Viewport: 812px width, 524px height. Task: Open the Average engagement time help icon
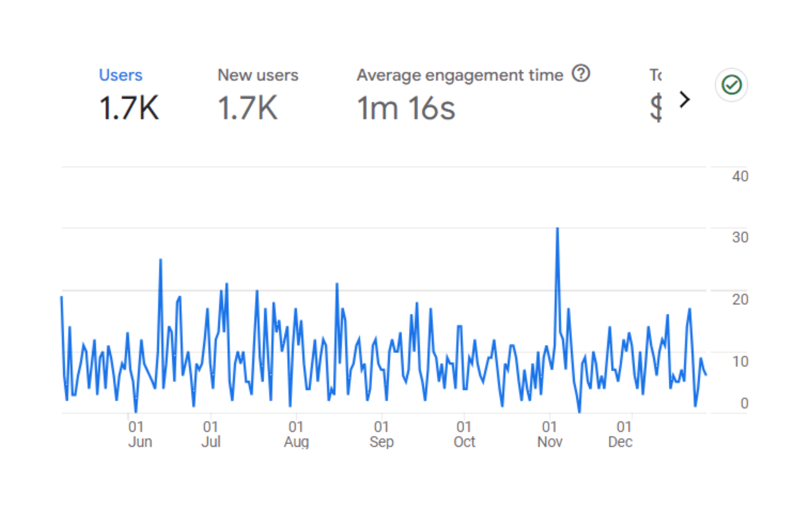pyautogui.click(x=581, y=74)
